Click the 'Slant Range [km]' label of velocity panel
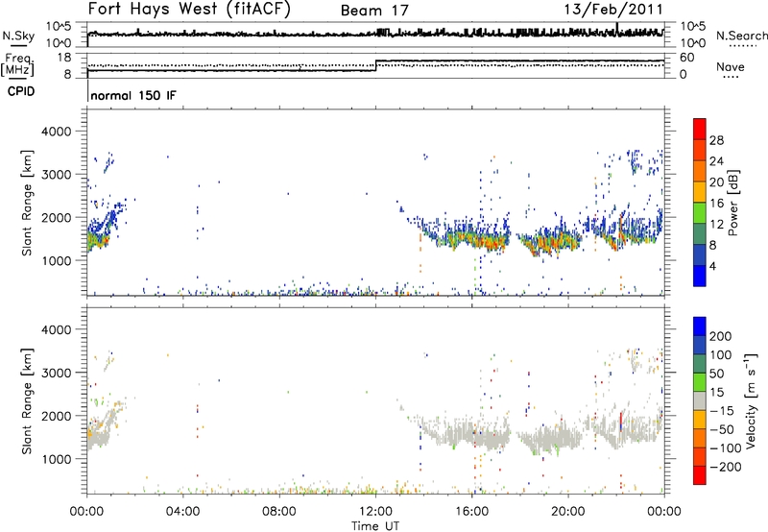 [x=27, y=400]
